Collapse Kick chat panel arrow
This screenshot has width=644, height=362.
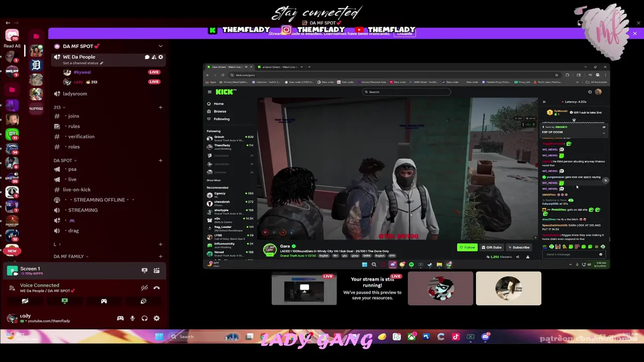pos(544,102)
